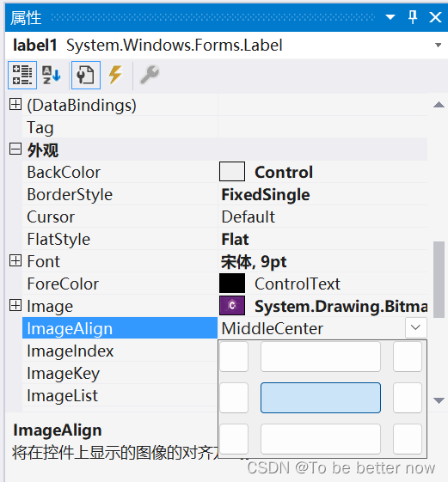Open window position dropdown arrow in title bar
This screenshot has height=482, width=448.
click(x=390, y=17)
